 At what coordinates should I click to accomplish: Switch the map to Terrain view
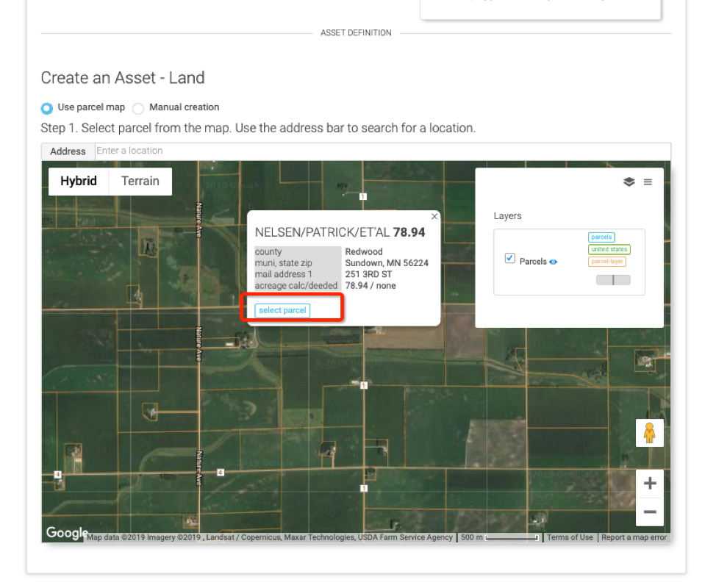[140, 182]
